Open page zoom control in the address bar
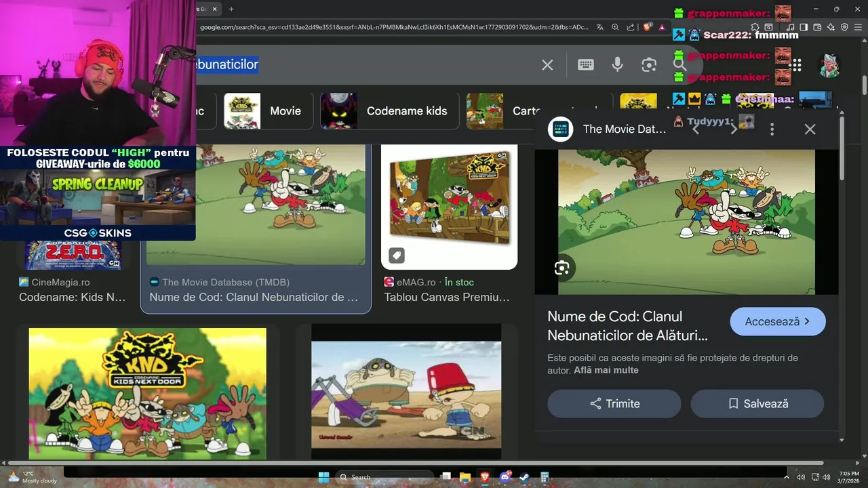 point(615,27)
